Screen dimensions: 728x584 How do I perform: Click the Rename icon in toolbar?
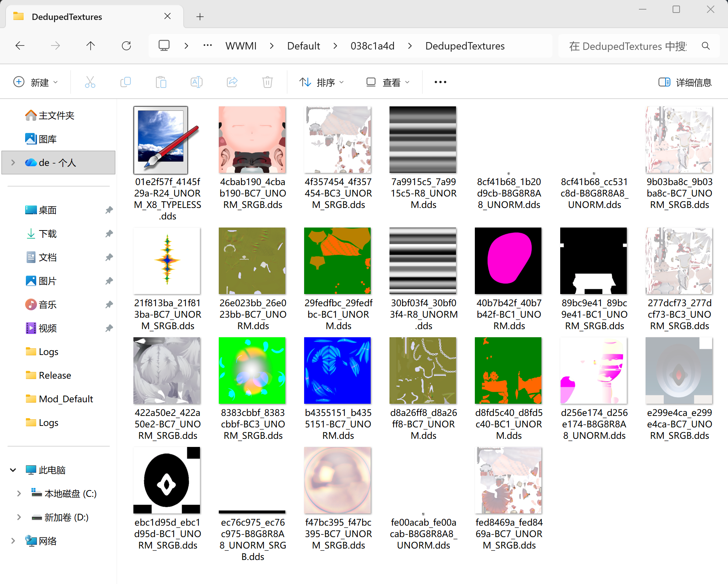point(196,82)
